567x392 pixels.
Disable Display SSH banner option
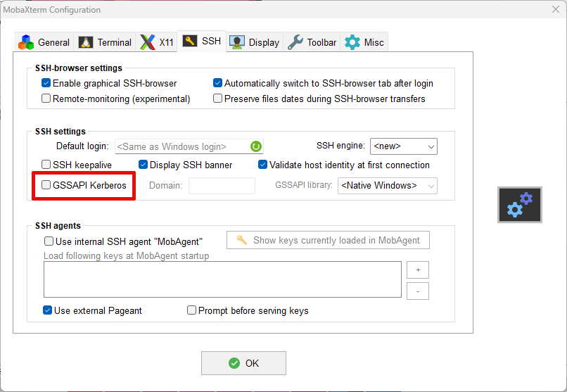[144, 165]
